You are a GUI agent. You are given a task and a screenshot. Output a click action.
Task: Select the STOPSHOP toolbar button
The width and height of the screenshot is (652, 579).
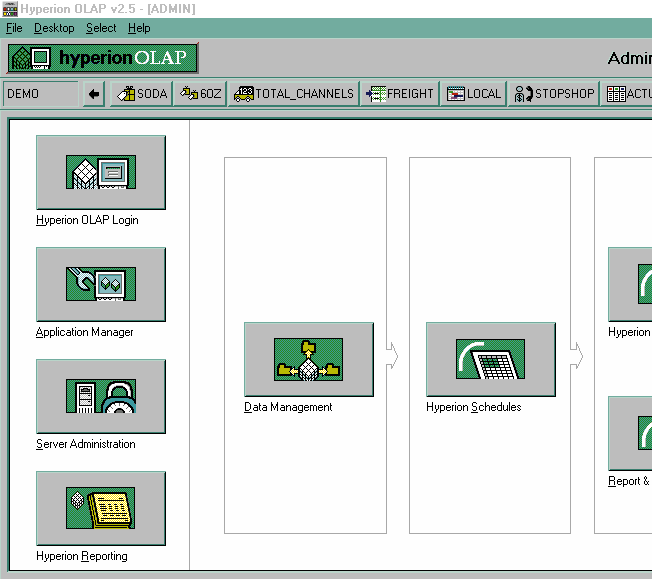tap(554, 94)
